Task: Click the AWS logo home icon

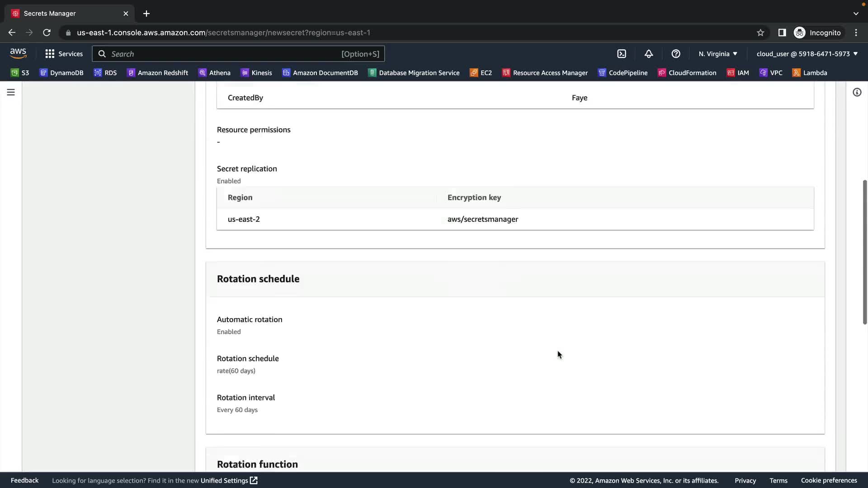Action: (x=18, y=53)
